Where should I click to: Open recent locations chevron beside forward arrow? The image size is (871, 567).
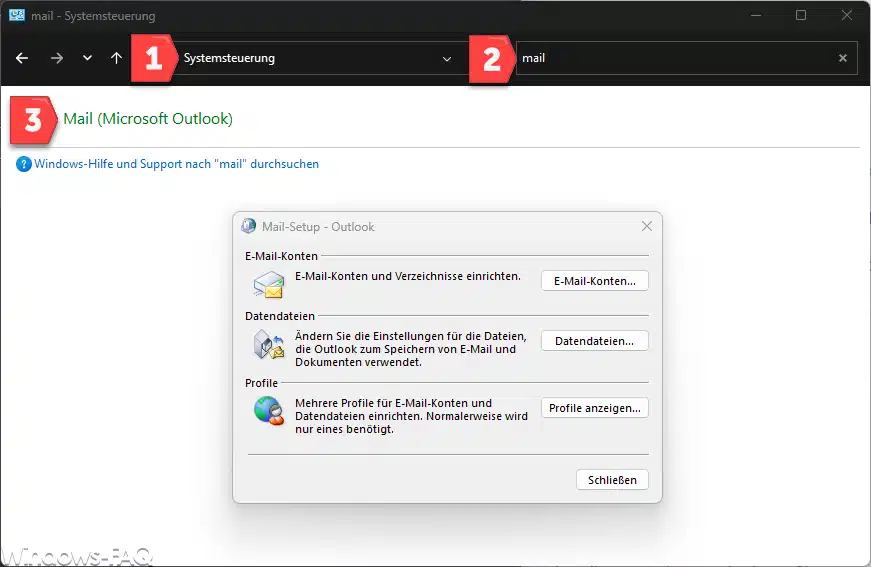pos(87,58)
